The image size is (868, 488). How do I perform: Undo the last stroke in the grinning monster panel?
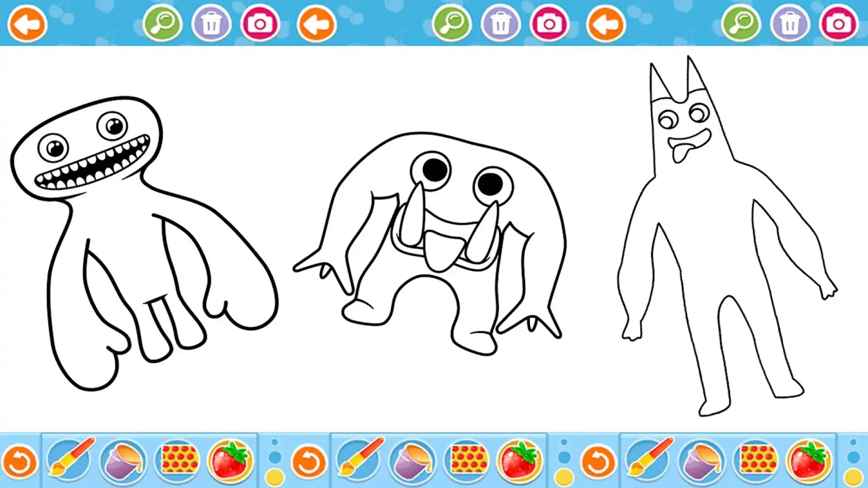coord(19,462)
